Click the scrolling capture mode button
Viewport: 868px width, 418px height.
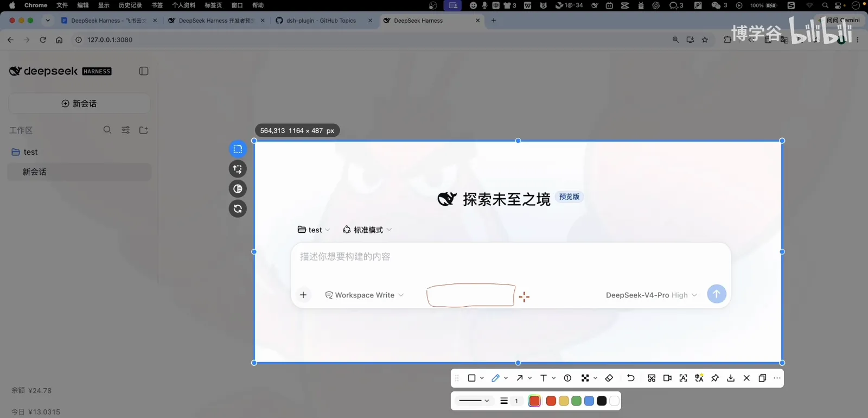click(238, 169)
